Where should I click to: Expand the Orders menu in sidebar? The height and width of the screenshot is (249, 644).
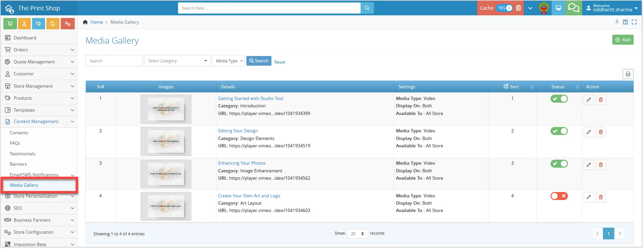39,50
